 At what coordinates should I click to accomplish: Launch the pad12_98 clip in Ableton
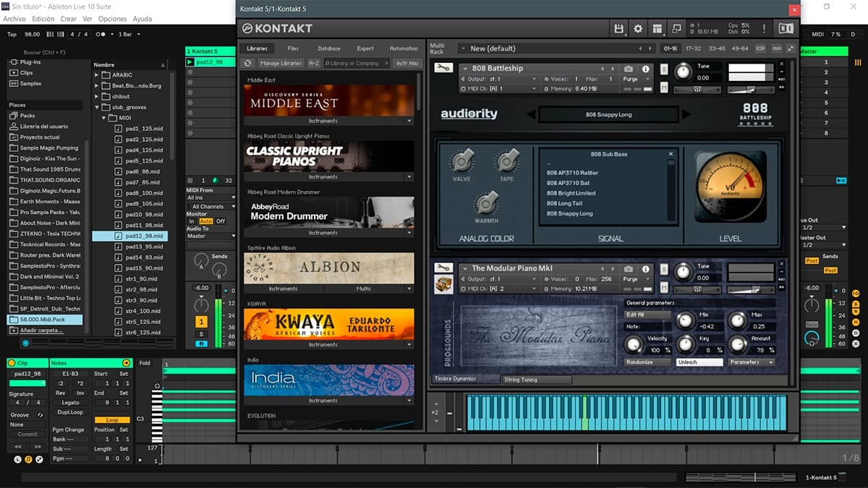tap(191, 62)
